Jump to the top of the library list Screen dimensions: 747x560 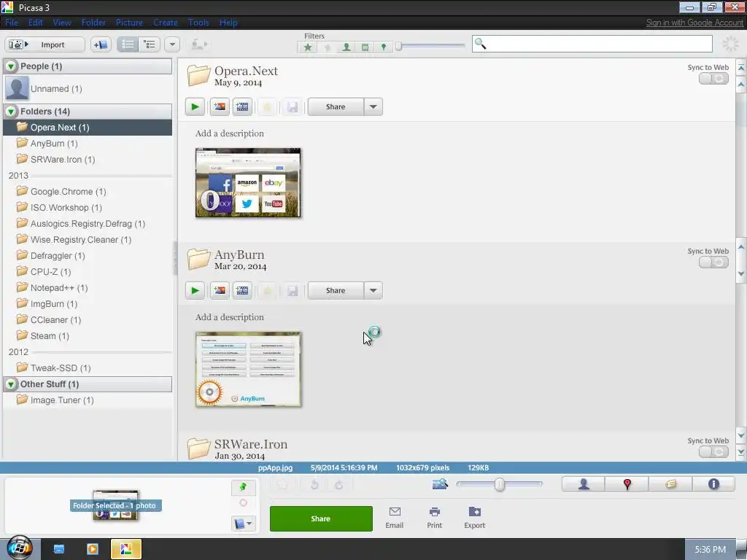pos(741,68)
